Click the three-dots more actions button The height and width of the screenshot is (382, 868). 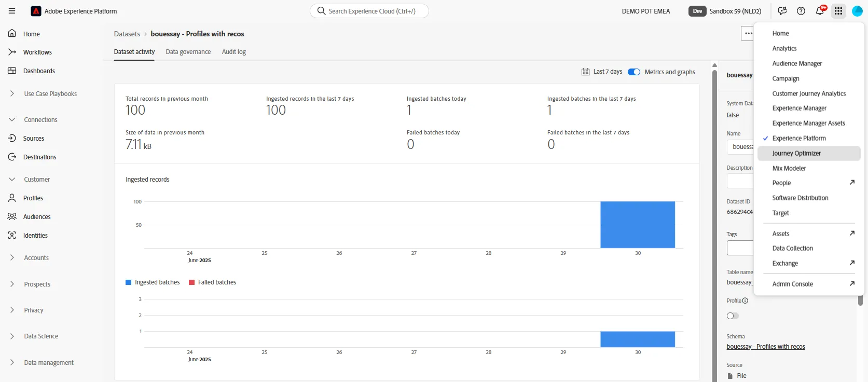(748, 33)
